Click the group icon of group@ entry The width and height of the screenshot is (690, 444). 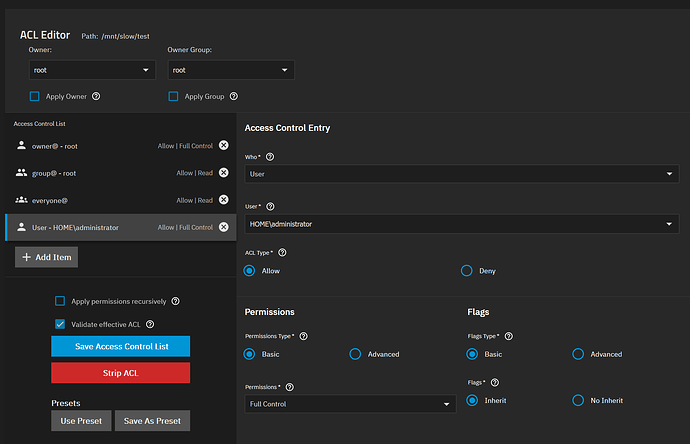click(x=21, y=172)
